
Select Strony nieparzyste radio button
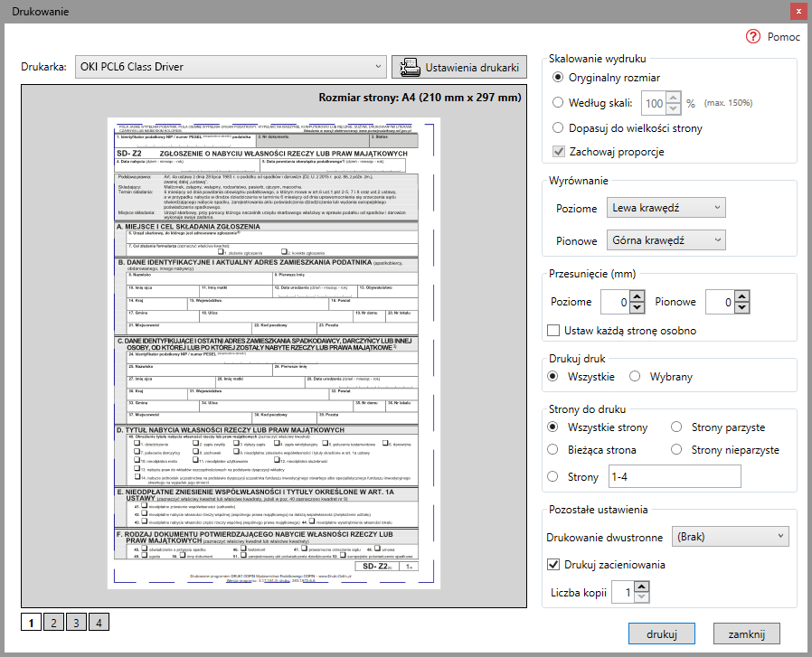click(x=676, y=449)
